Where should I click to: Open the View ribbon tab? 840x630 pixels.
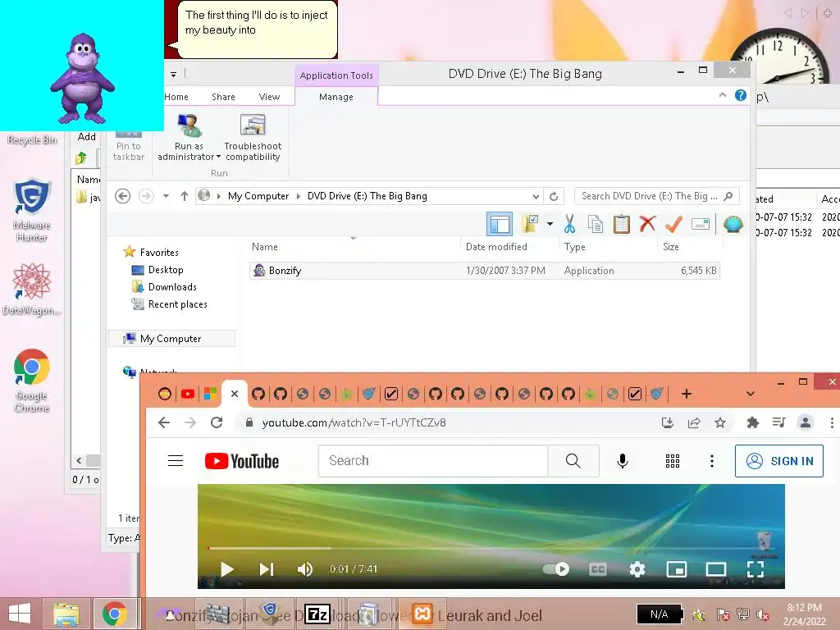[x=269, y=97]
